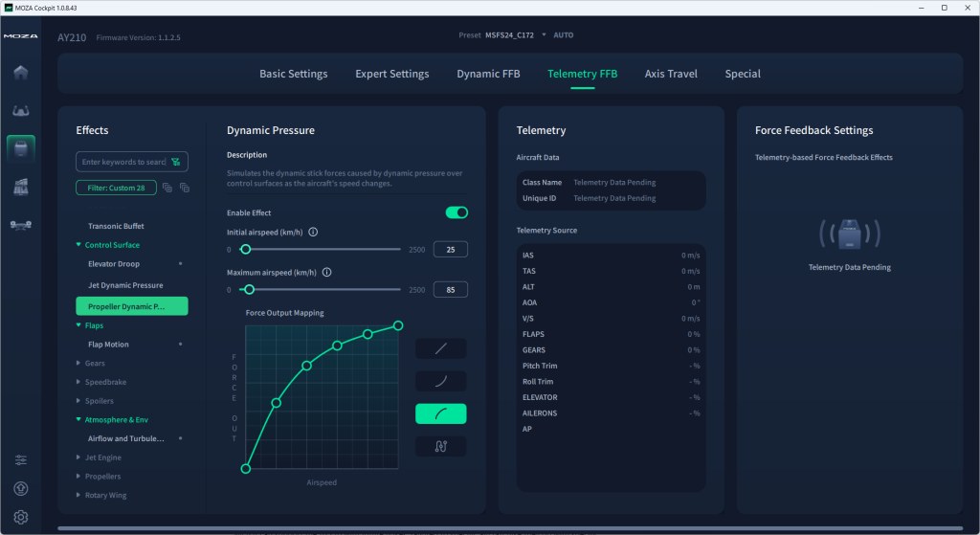Image resolution: width=980 pixels, height=535 pixels.
Task: Click the Initial airspeed value box 25
Action: (451, 250)
